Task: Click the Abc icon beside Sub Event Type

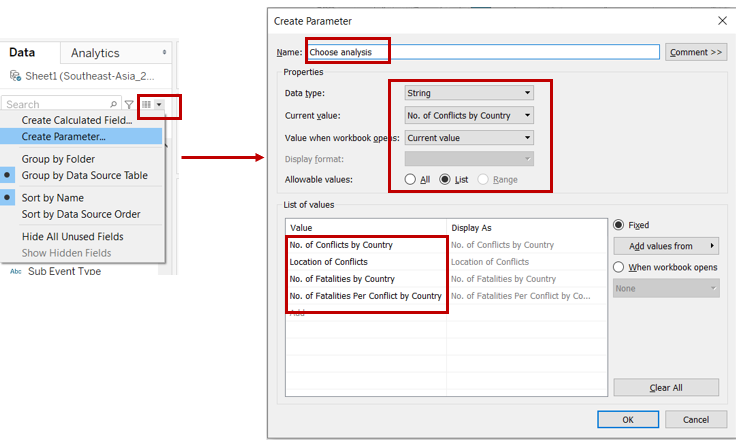Action: 14,271
